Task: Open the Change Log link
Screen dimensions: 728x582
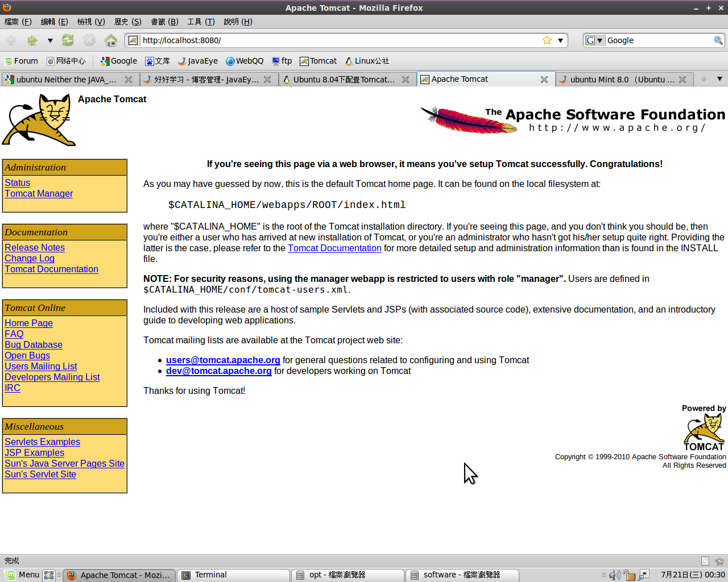Action: 30,258
